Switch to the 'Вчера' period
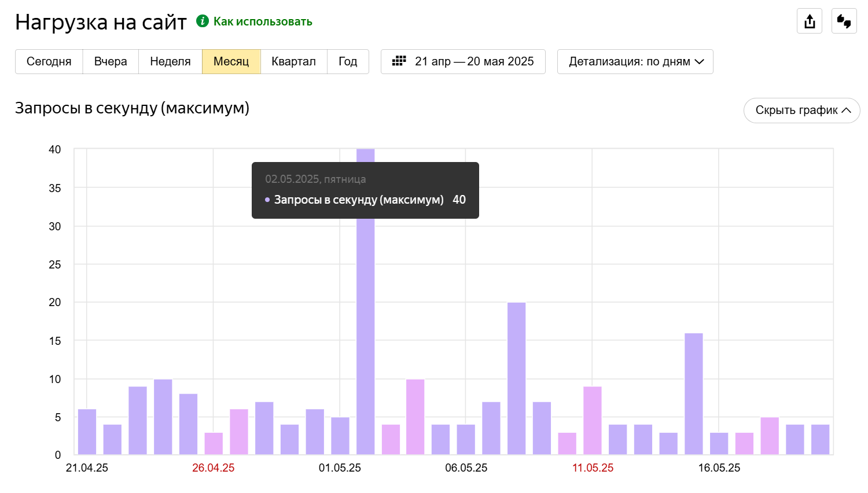Image resolution: width=868 pixels, height=493 pixels. coord(111,61)
